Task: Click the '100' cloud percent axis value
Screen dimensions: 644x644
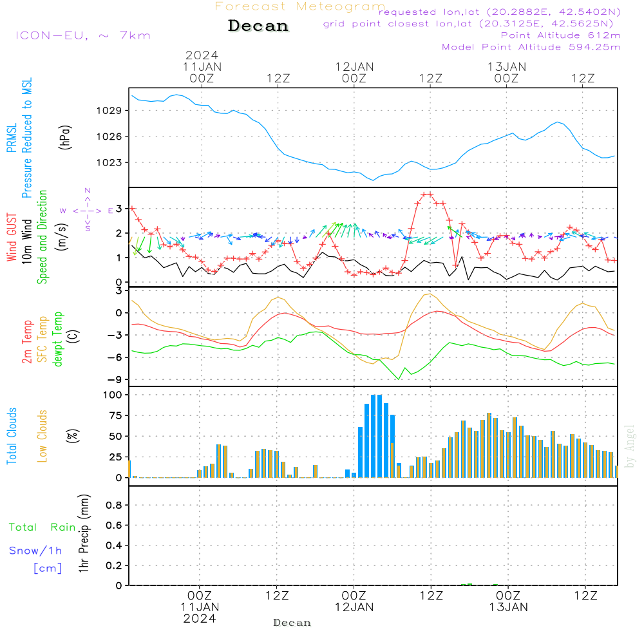Action: 113,395
